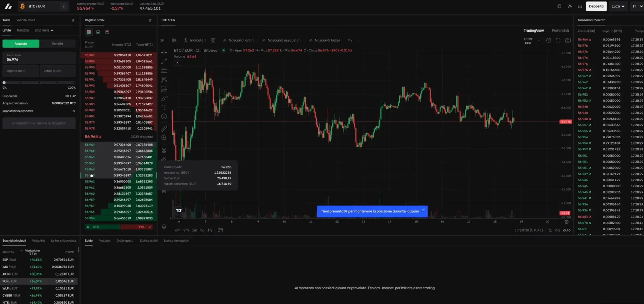Screen dimensions: 644x304
Task: Open the Watchlist tab
Action: coord(38,241)
